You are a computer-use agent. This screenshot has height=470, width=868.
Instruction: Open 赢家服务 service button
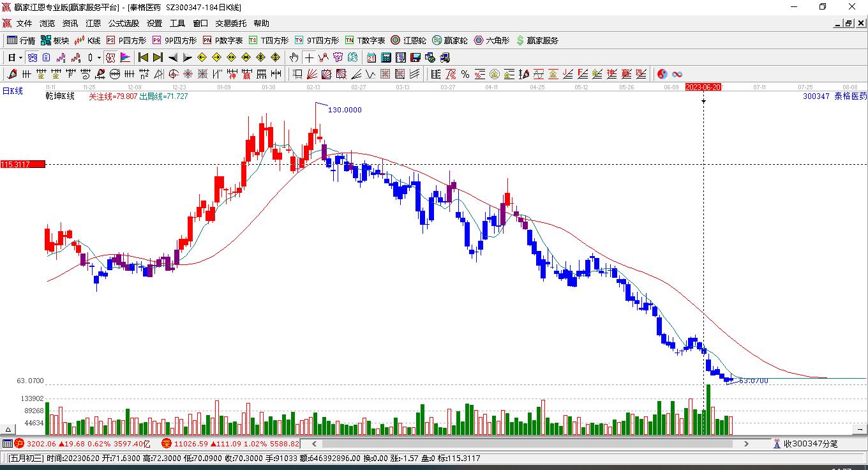point(537,40)
